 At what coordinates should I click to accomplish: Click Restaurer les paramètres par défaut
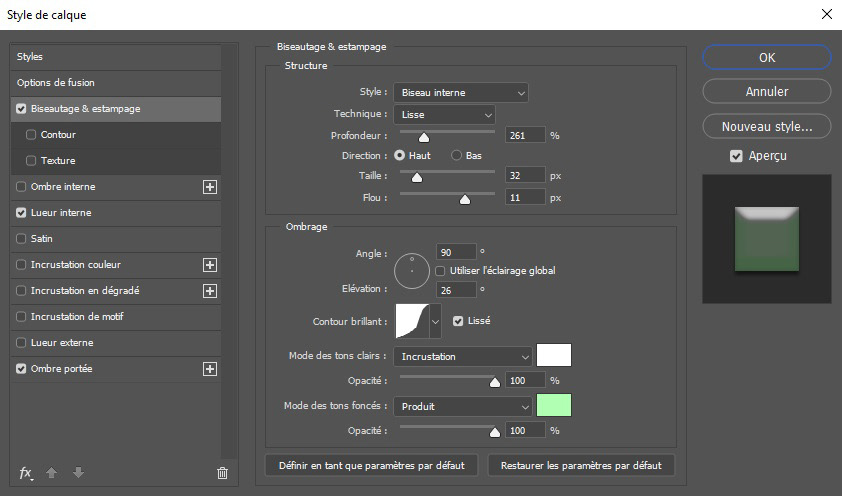581,465
